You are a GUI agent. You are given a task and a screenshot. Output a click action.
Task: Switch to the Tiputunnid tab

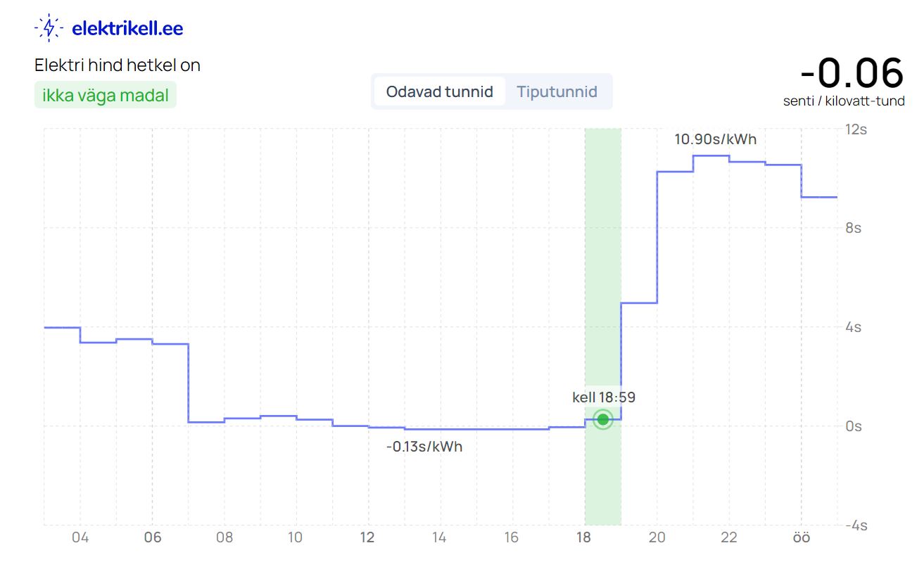tap(557, 91)
